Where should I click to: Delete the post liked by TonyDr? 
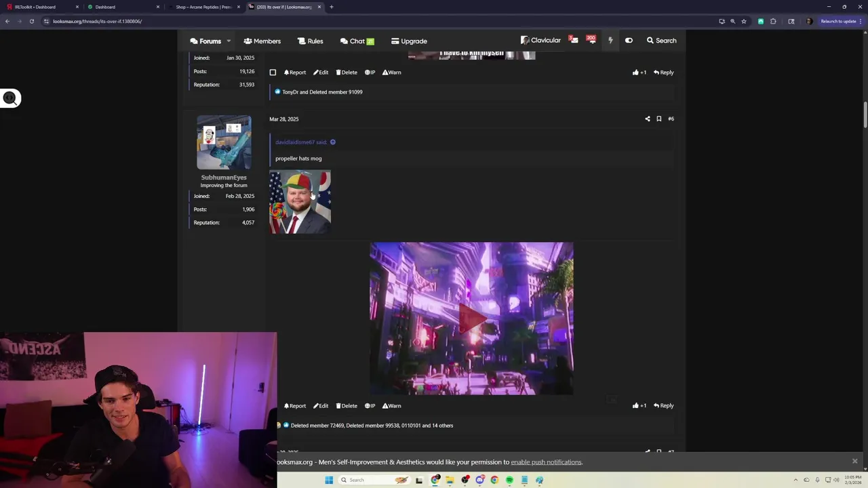(347, 73)
